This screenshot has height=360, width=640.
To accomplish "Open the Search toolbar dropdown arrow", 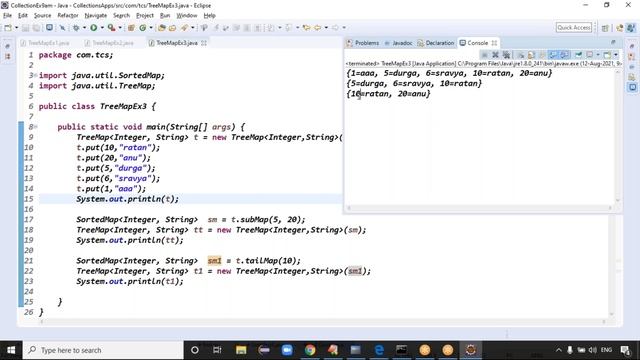I will point(193,28).
